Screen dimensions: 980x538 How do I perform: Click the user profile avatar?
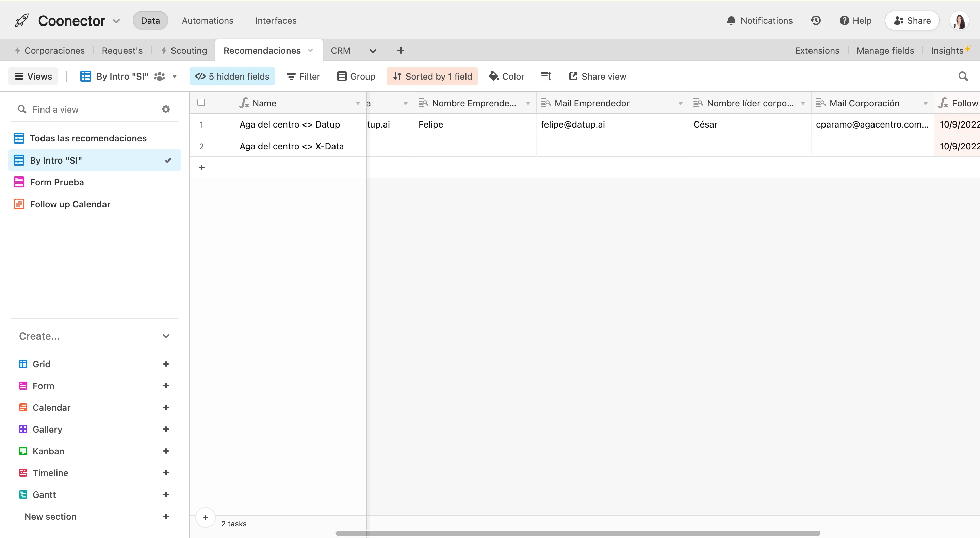click(x=959, y=20)
